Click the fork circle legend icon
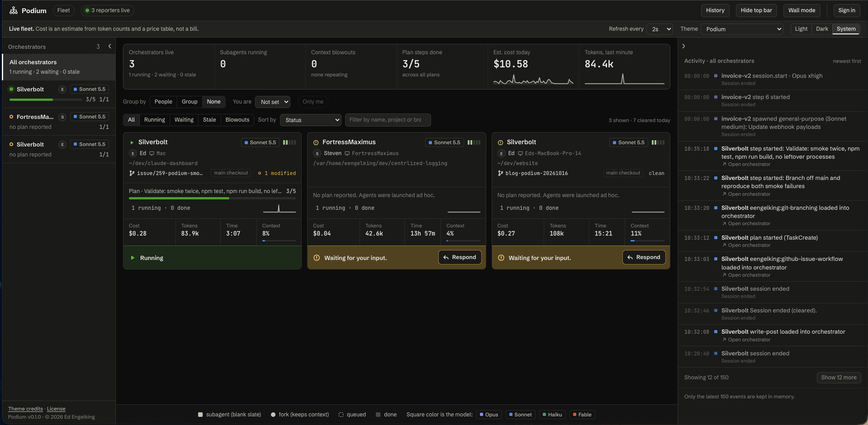The width and height of the screenshot is (868, 425). coord(273,415)
